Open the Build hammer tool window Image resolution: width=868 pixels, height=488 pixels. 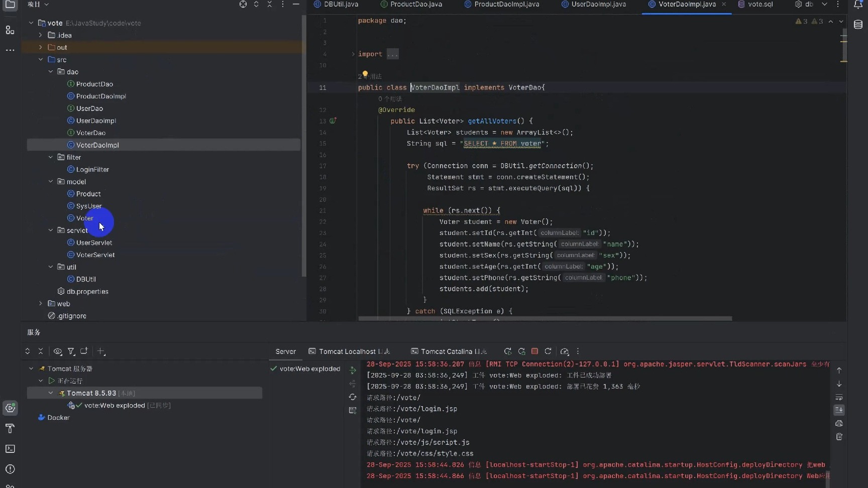10,428
